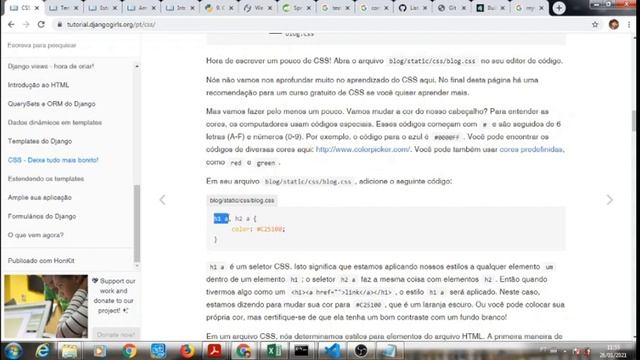The width and height of the screenshot is (640, 360).
Task: Go to the previous tutorial chapter arrow
Action: pos(162,200)
